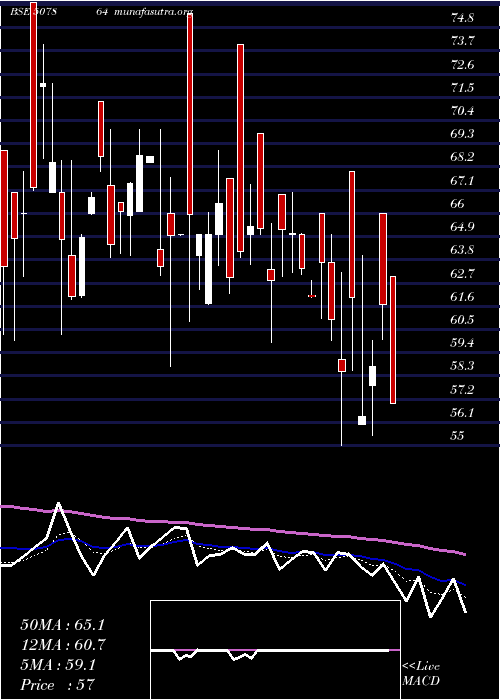Select the 12MA : 60.7 readout

(x=63, y=645)
